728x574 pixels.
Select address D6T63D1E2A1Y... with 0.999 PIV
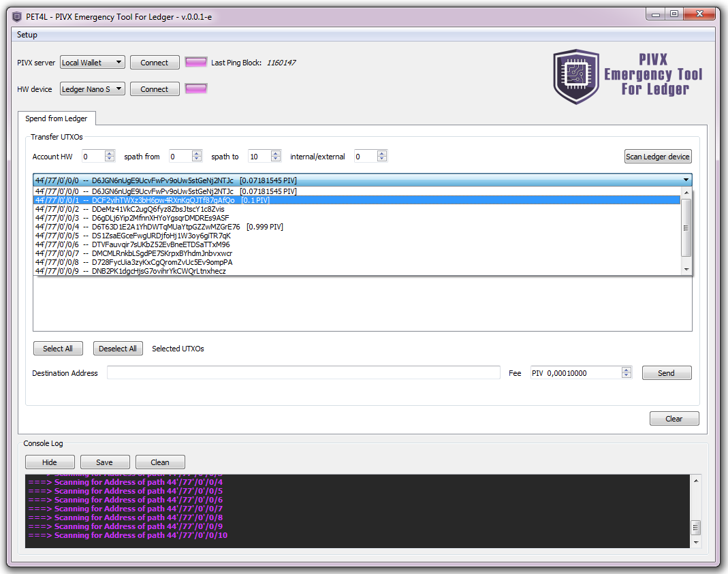(357, 227)
